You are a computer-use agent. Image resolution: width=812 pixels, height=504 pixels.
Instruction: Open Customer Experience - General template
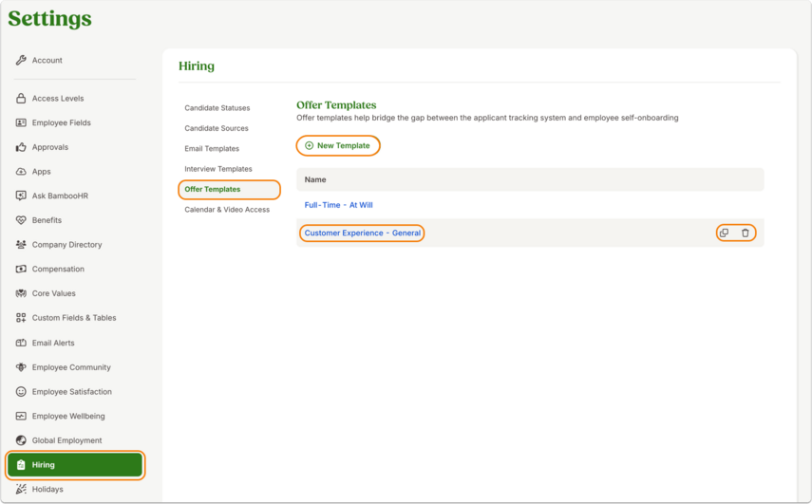pyautogui.click(x=362, y=233)
